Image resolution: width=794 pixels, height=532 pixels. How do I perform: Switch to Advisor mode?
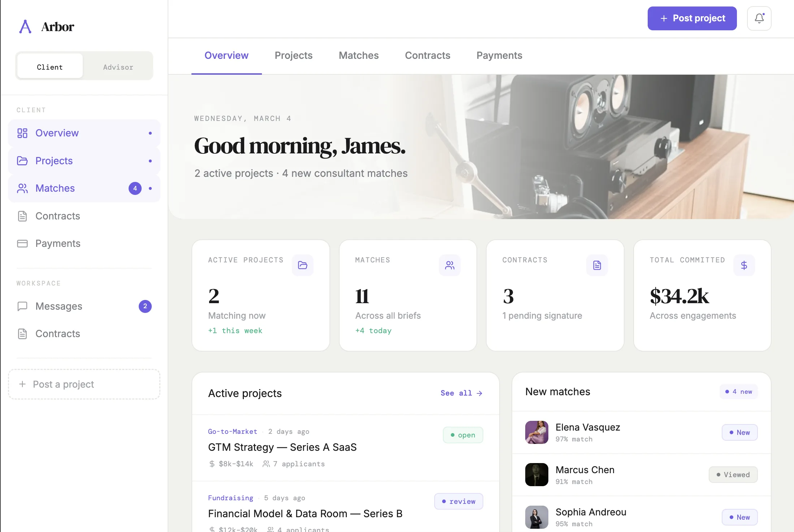[118, 66]
